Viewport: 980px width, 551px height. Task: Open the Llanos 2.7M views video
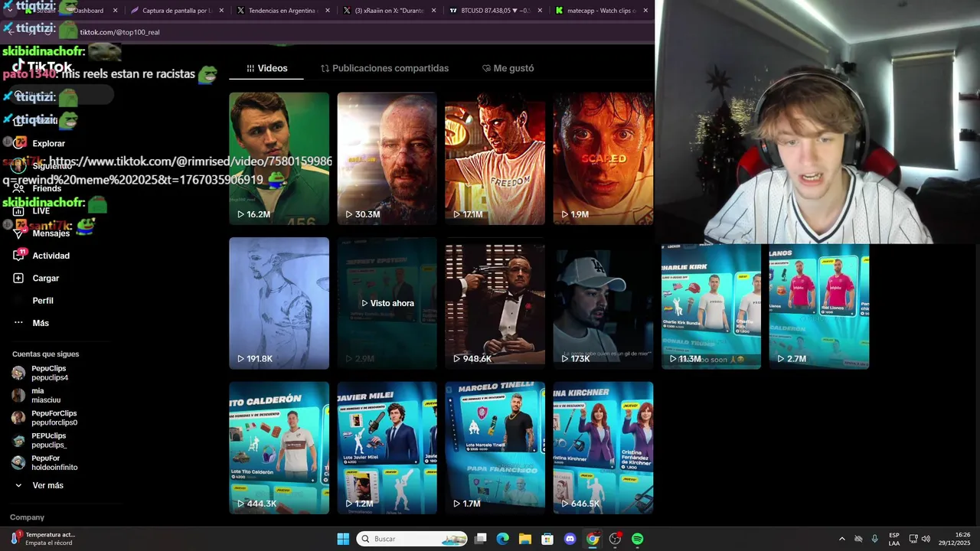coord(819,306)
